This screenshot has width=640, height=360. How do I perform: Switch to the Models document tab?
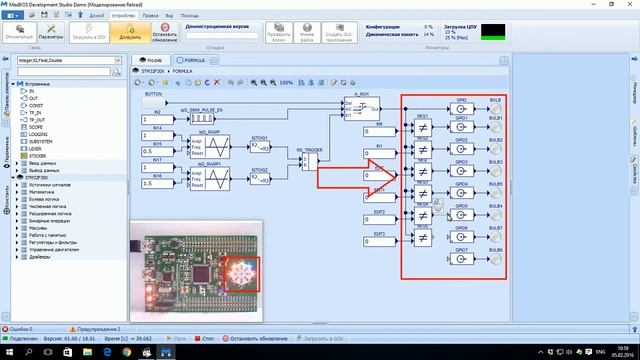(x=151, y=60)
